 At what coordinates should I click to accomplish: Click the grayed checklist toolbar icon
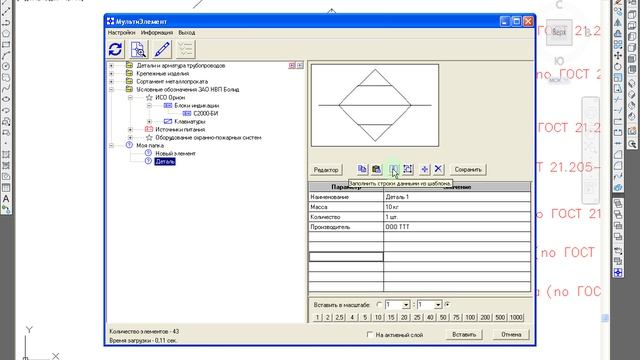tap(185, 49)
